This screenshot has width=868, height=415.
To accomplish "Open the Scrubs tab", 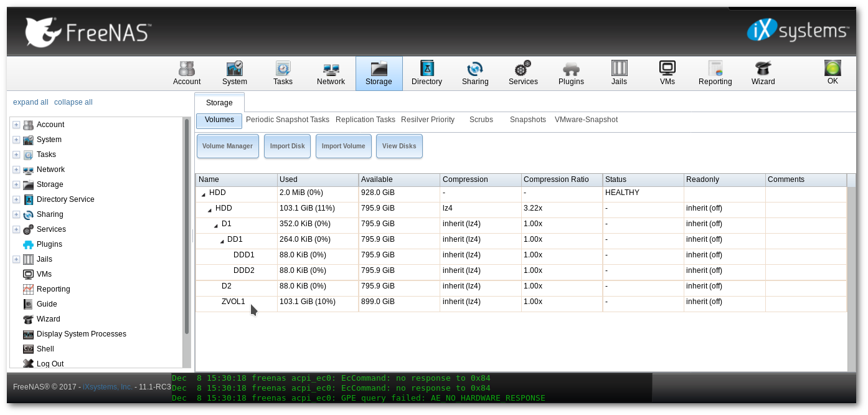I will coord(481,120).
